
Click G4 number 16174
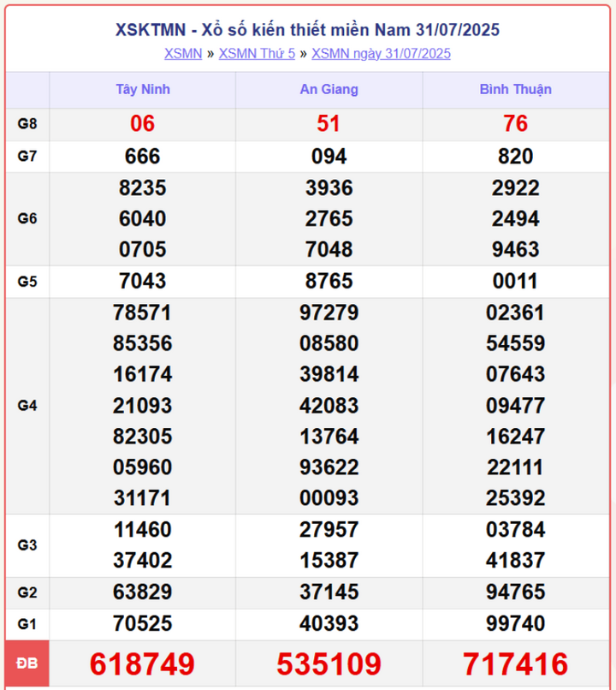143,374
